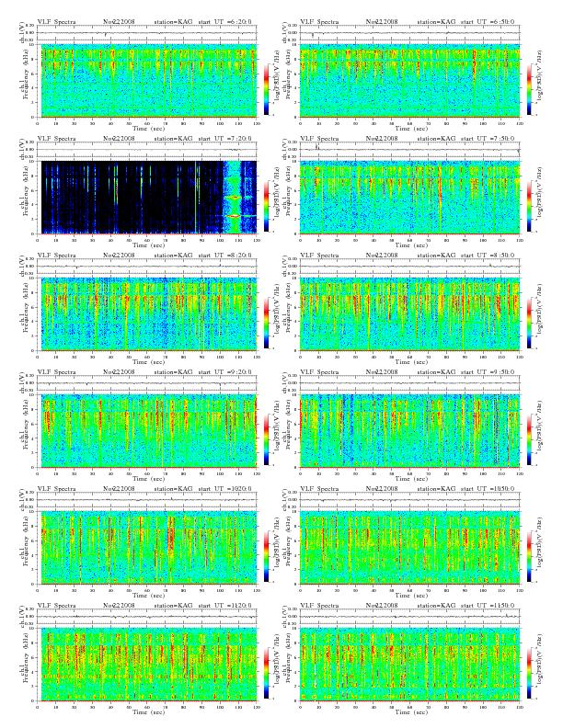The width and height of the screenshot is (563, 728).
Task: Pick the color scale of the 10:50:0 plot
Action: click(x=530, y=556)
